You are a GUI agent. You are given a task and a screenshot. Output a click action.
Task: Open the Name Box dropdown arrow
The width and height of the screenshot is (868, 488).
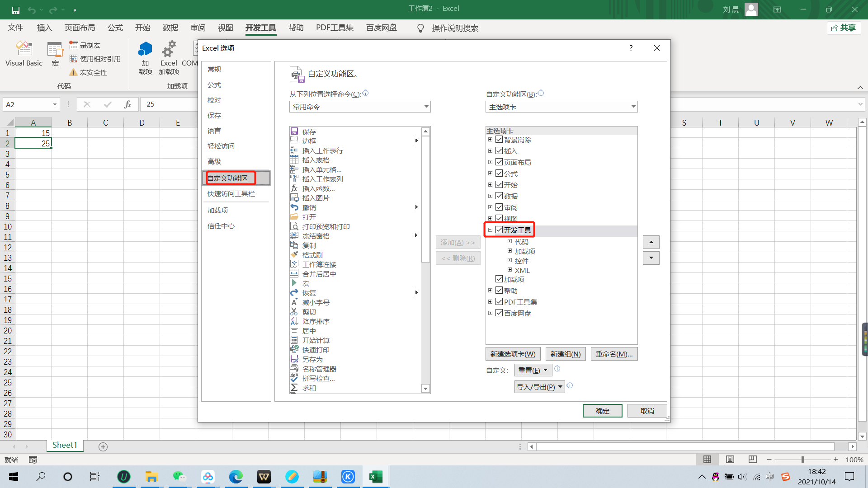55,104
